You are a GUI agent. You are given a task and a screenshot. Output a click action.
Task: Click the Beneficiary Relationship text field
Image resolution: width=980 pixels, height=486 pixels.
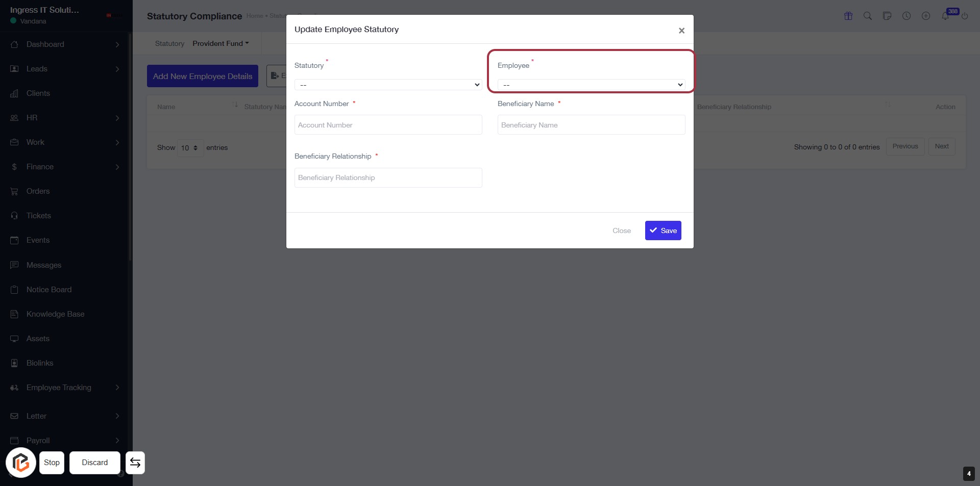388,177
